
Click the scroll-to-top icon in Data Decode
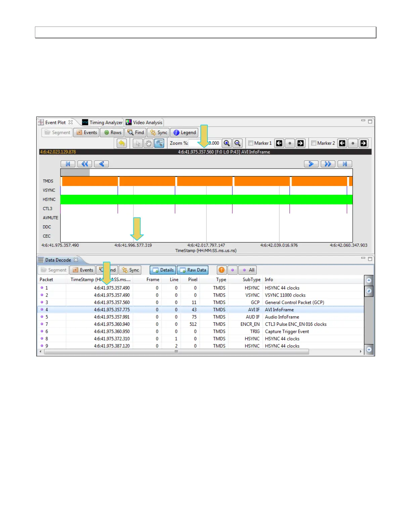click(x=369, y=280)
